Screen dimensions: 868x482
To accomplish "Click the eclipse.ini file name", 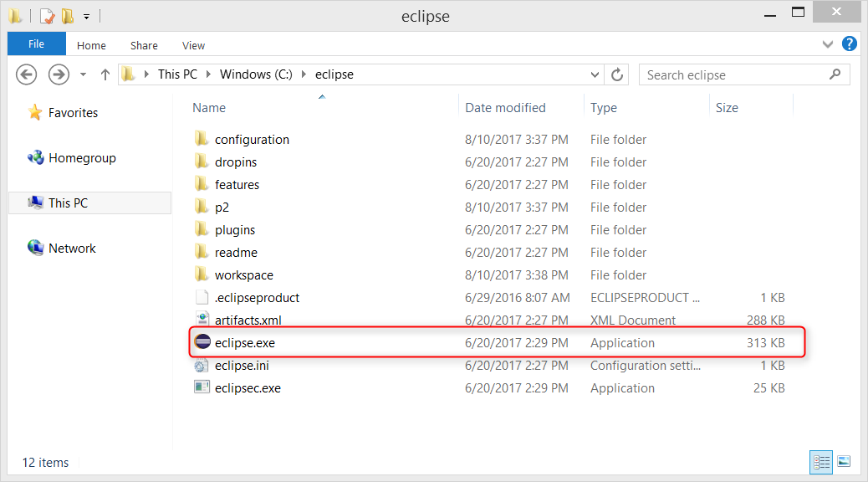I will 242,366.
